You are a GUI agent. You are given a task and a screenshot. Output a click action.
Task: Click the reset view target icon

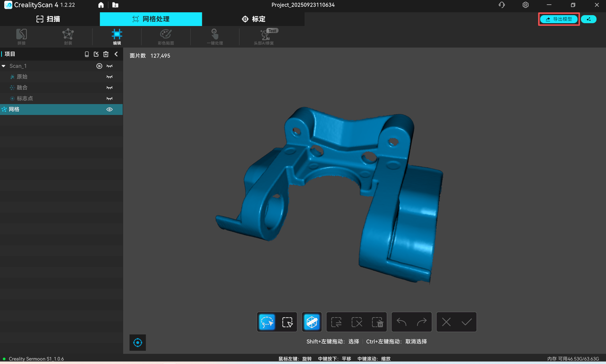138,343
